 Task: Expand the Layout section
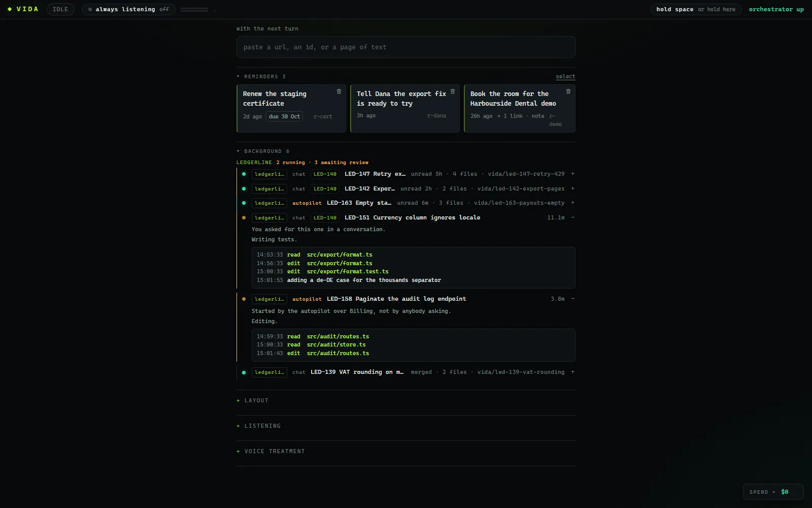click(253, 401)
